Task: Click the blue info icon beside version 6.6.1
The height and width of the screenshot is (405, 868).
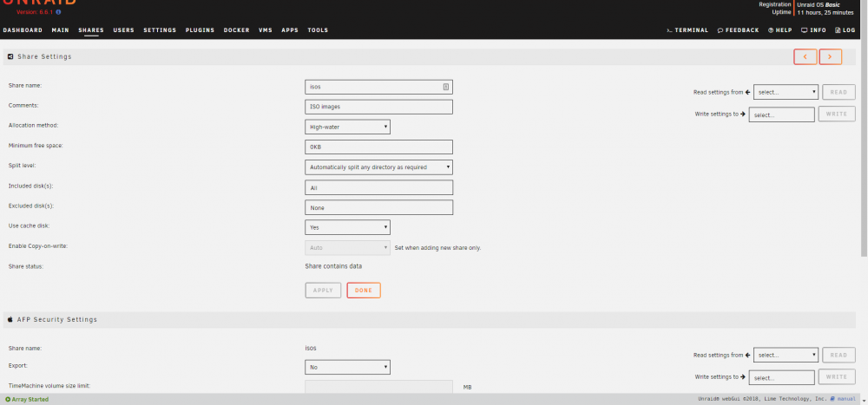Action: point(59,11)
